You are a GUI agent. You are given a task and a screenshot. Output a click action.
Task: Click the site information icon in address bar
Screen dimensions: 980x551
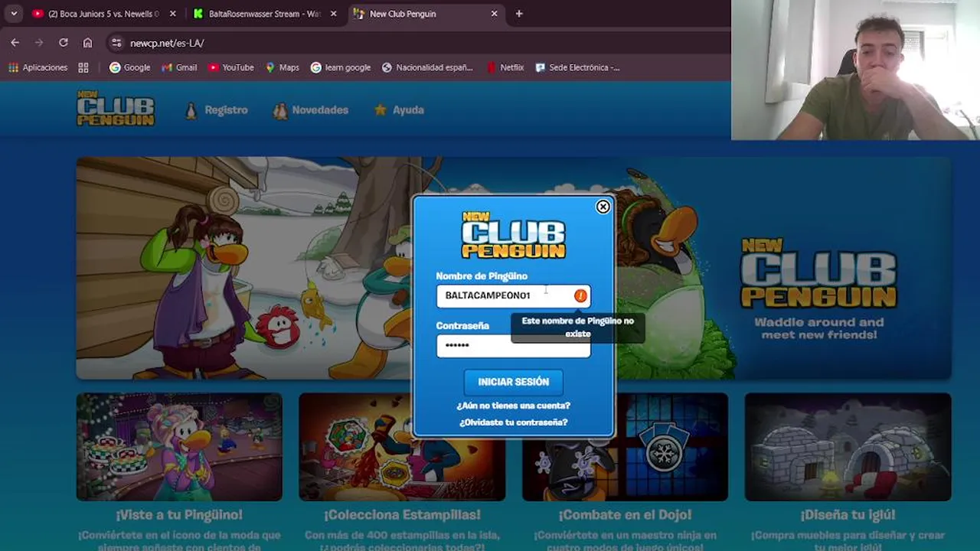coord(116,43)
